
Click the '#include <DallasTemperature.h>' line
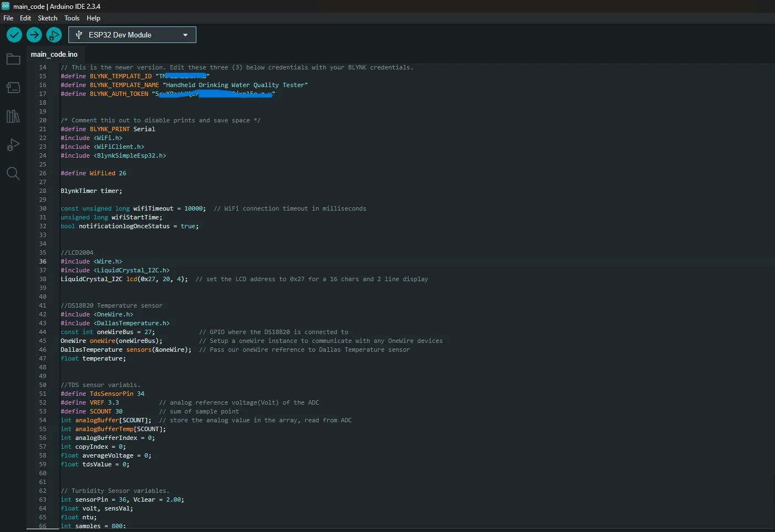tap(115, 323)
